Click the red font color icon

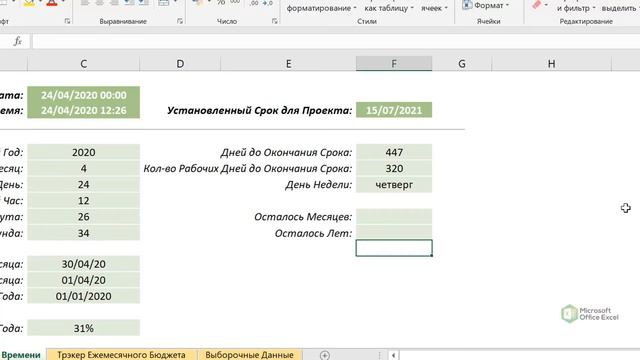pyautogui.click(x=51, y=3)
